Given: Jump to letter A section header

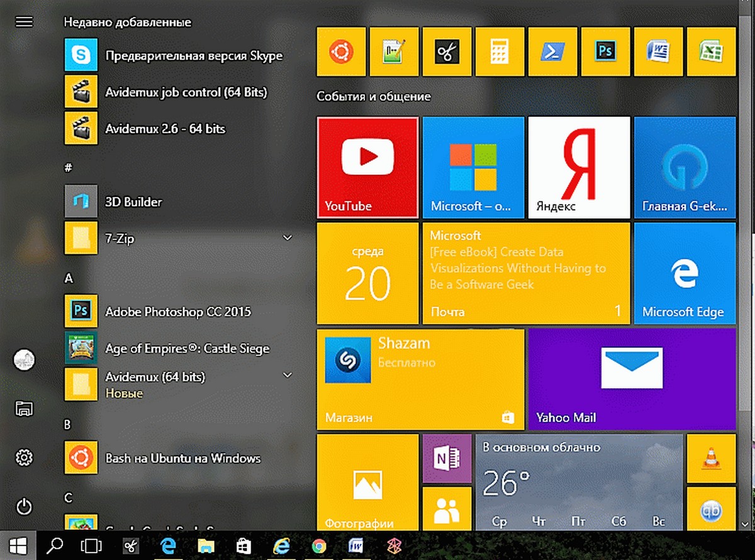Looking at the screenshot, I should click(x=69, y=278).
